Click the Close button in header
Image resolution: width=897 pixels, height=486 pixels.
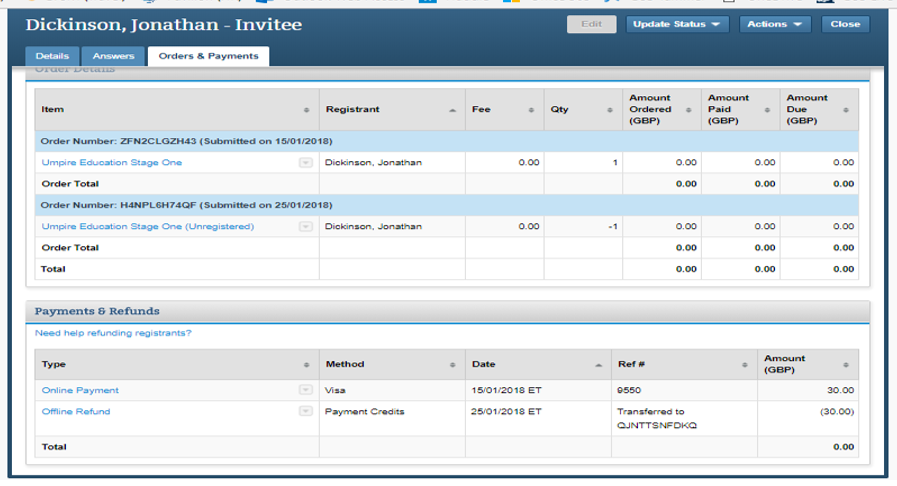tap(845, 24)
